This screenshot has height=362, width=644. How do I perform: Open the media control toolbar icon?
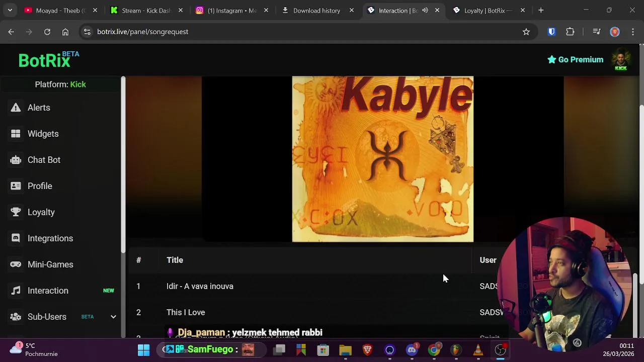tap(597, 32)
